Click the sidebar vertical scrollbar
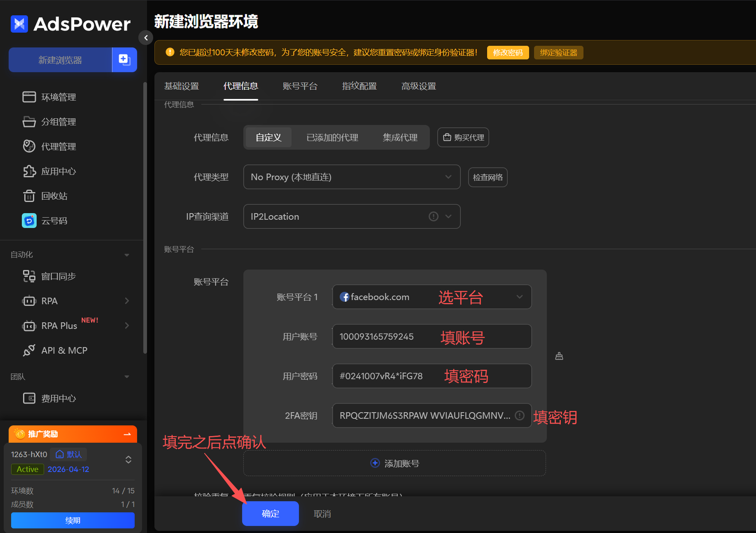This screenshot has width=756, height=533. tap(145, 218)
